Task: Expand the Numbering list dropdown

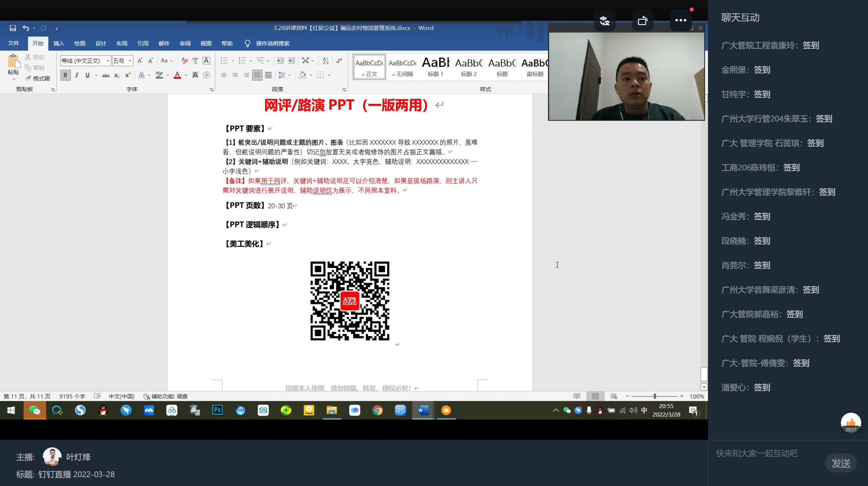Action: [251, 61]
